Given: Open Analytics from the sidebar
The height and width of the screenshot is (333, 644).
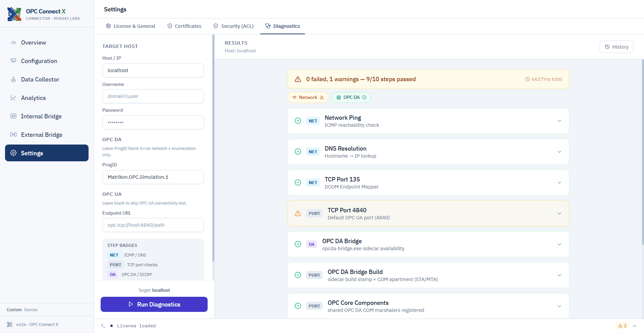Looking at the screenshot, I should tap(47, 98).
